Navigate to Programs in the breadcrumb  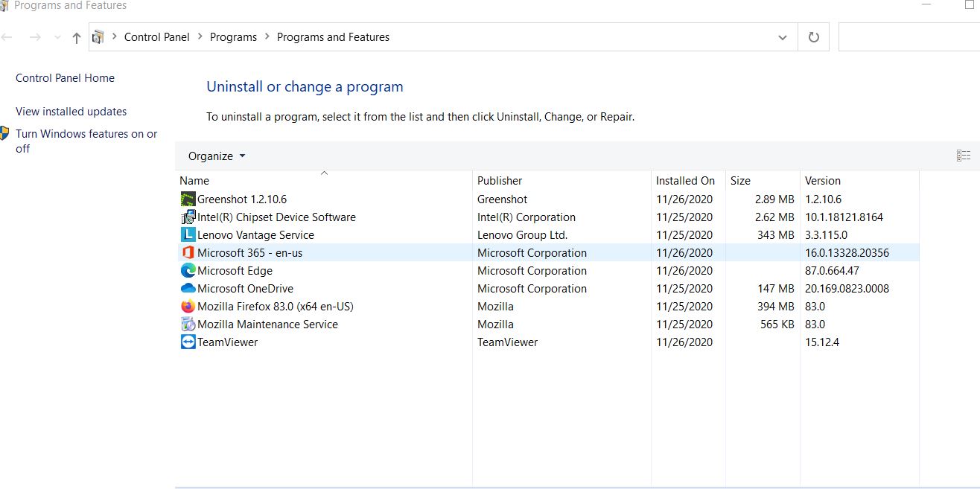233,36
